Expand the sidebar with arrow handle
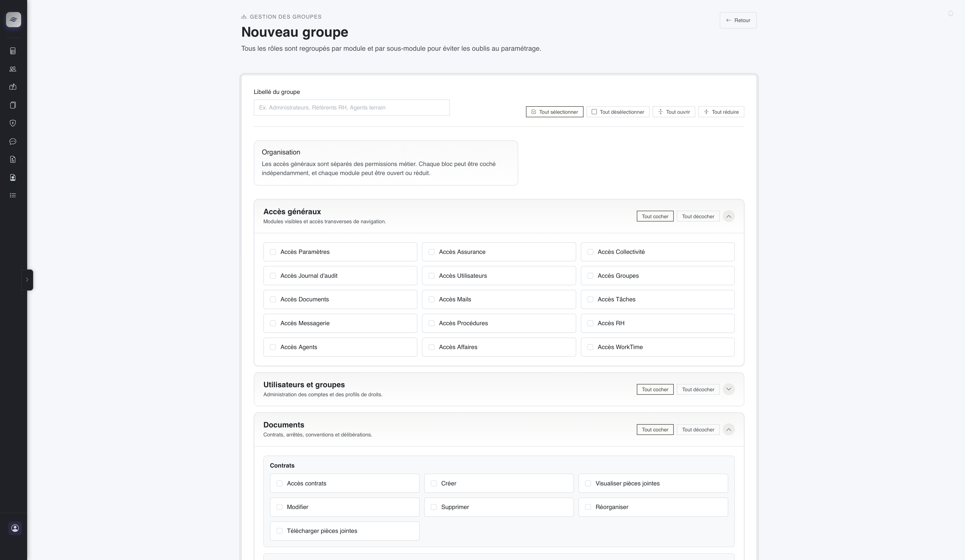The width and height of the screenshot is (965, 560). 27,280
